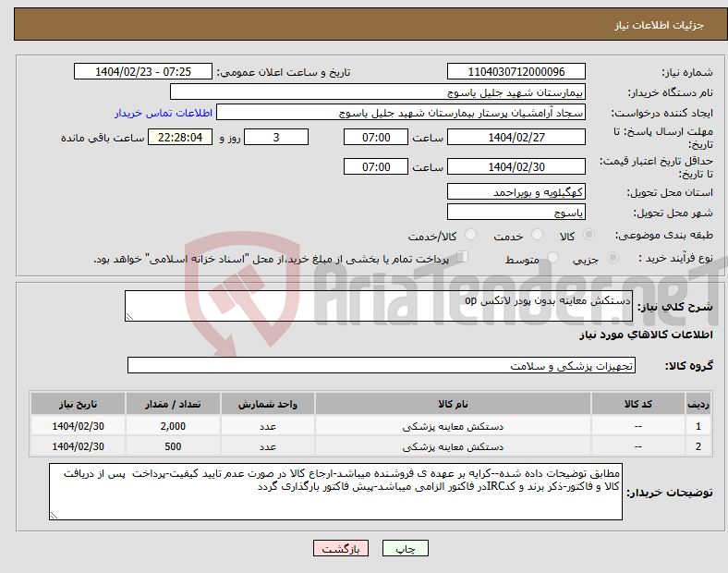Click the buyer notes textarea resize handle
This screenshot has height=573, width=728.
click(x=54, y=515)
